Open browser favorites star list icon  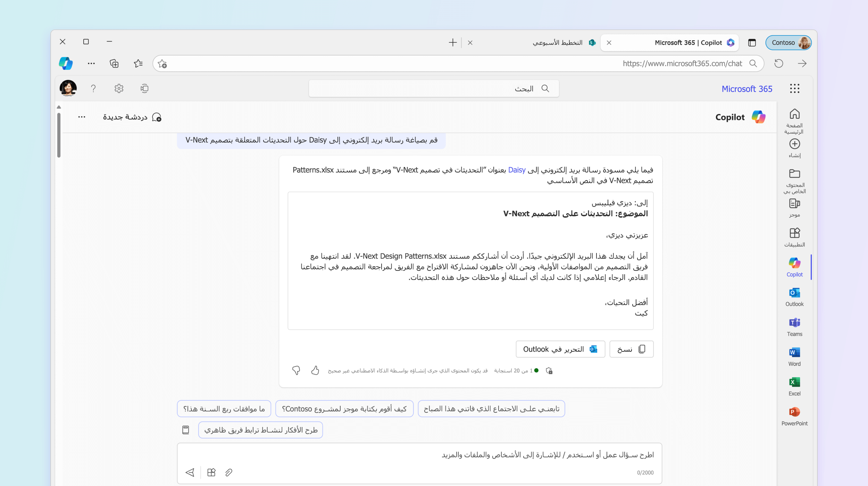click(138, 63)
